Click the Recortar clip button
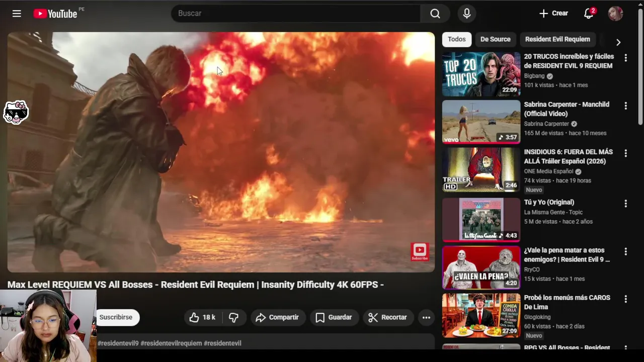 pyautogui.click(x=387, y=317)
